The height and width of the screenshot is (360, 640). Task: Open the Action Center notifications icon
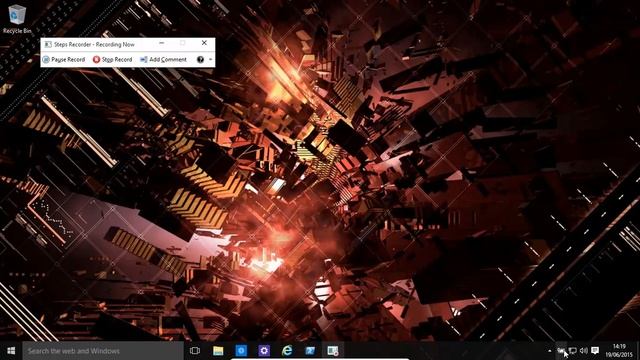(595, 351)
